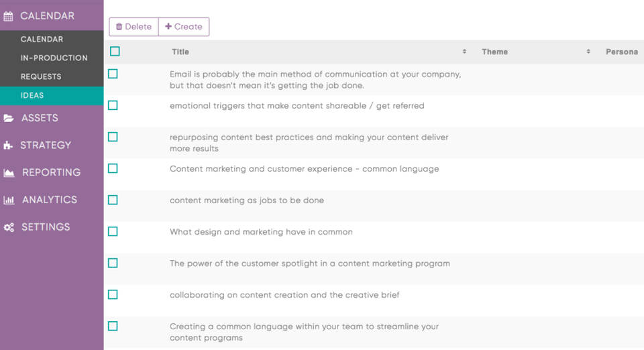Select the Ideas submenu item
This screenshot has height=350, width=644.
coord(32,95)
